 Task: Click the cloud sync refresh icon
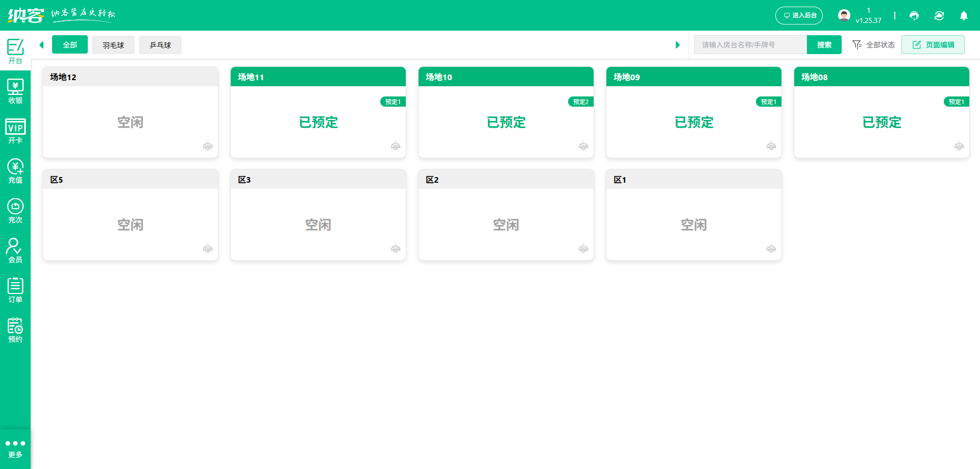pyautogui.click(x=939, y=16)
